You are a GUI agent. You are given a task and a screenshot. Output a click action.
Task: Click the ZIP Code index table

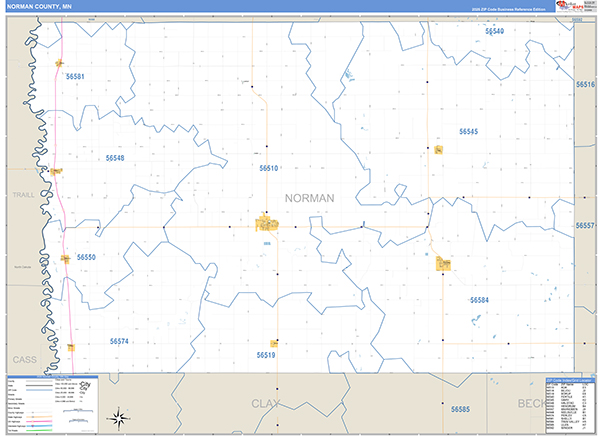point(570,405)
